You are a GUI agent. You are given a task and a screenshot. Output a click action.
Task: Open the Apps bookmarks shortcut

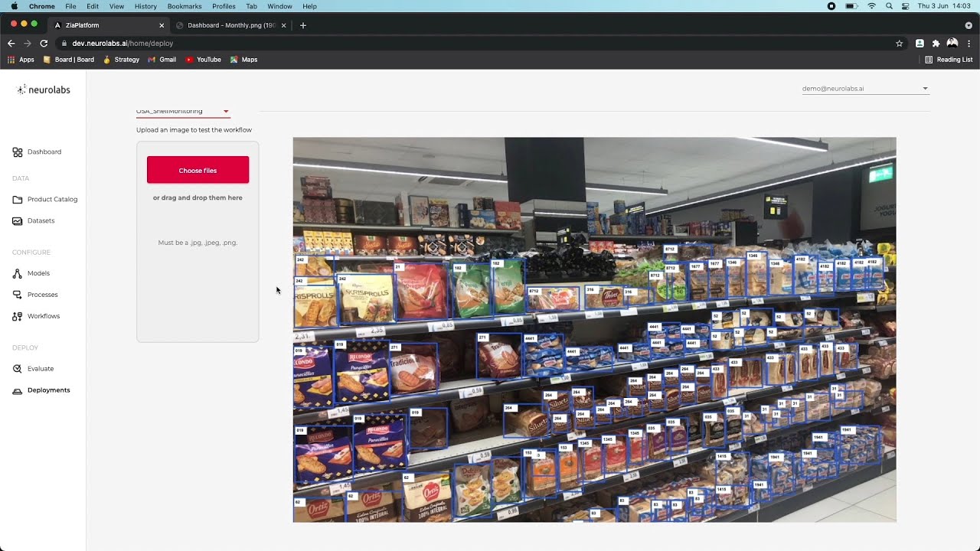coord(21,60)
